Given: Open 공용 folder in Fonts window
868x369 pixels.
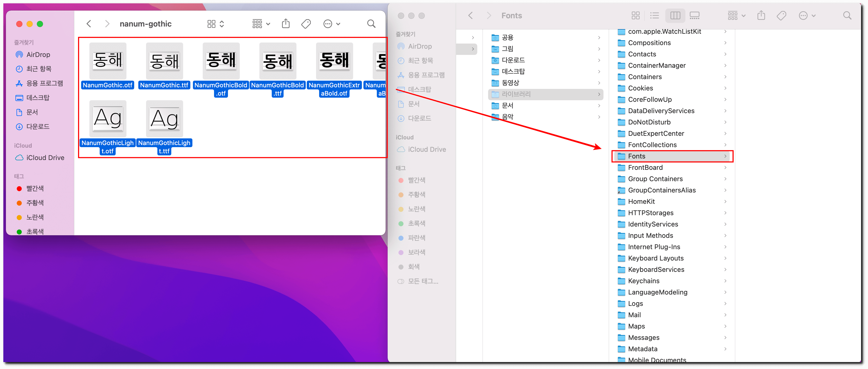Looking at the screenshot, I should tap(546, 37).
